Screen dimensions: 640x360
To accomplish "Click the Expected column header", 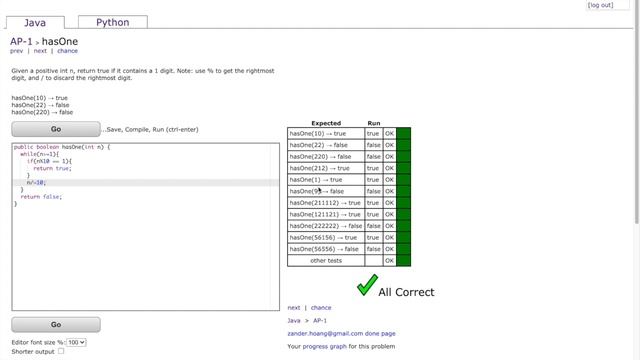I will coord(326,123).
